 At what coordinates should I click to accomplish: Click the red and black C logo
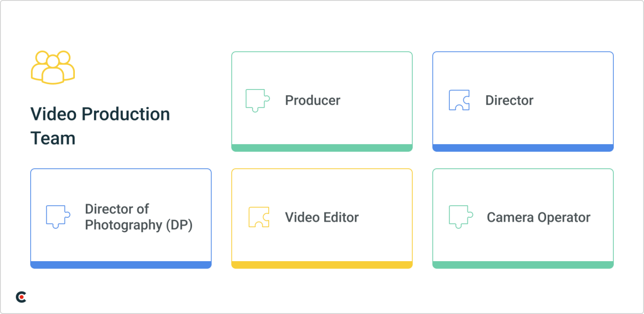click(x=21, y=297)
